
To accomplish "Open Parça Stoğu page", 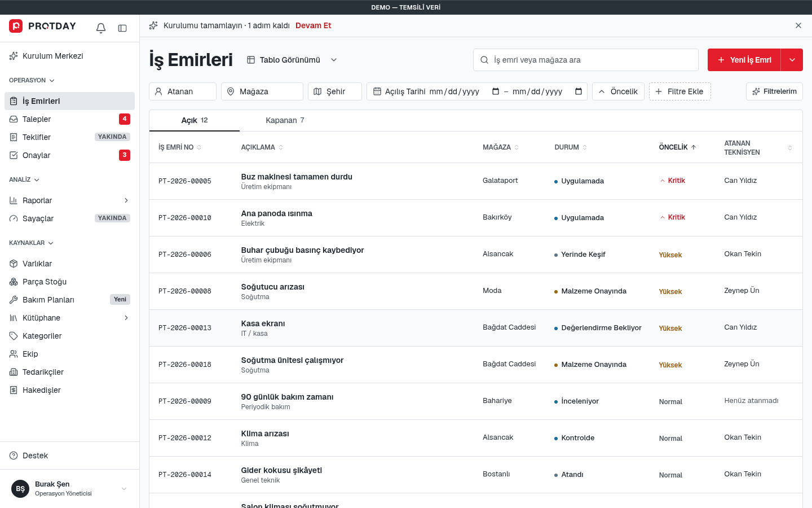I will pyautogui.click(x=70, y=282).
